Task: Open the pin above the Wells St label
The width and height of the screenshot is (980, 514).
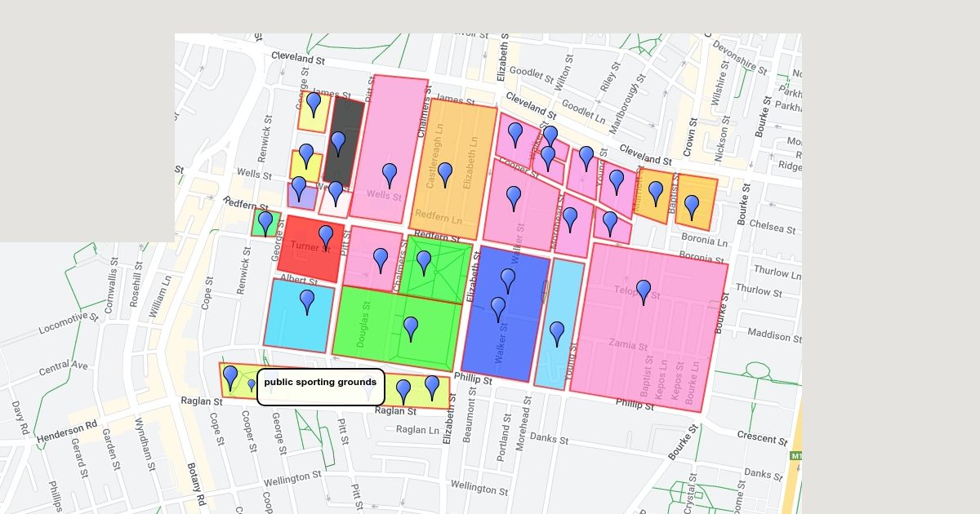Action: [x=390, y=175]
